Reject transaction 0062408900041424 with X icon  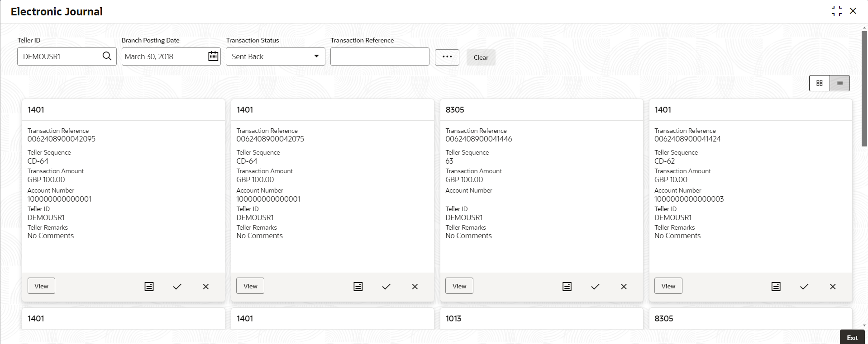(832, 287)
